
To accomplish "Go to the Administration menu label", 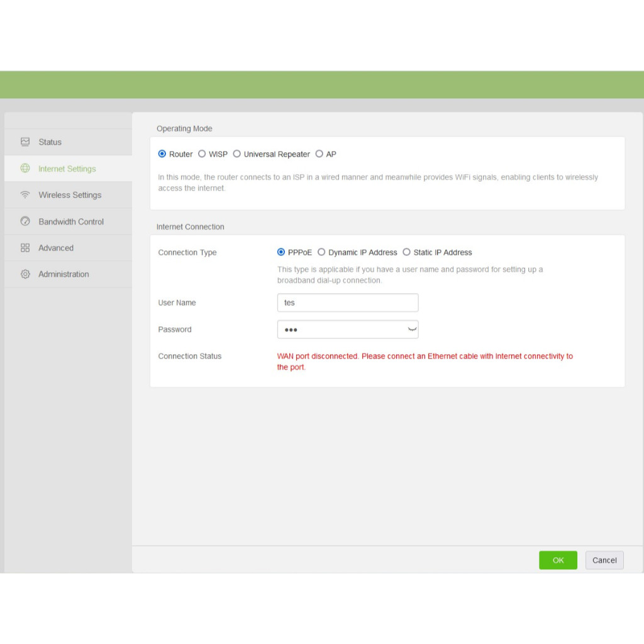I will pyautogui.click(x=64, y=274).
